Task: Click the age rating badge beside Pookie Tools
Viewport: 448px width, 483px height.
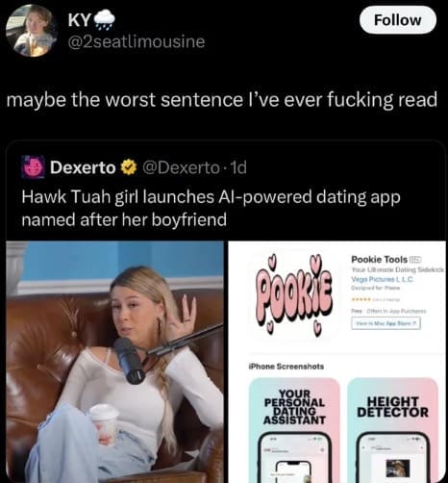Action: pyautogui.click(x=415, y=259)
